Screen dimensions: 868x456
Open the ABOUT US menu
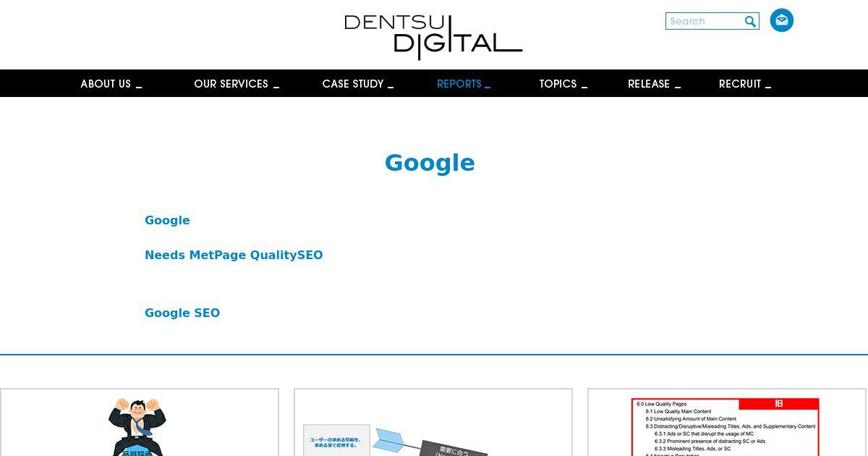coord(111,84)
